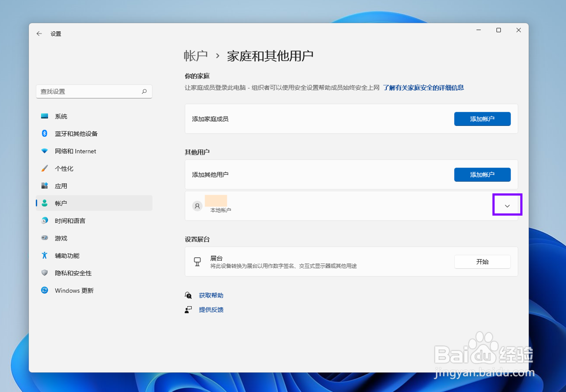Click the 辅助功能 accessibility icon
Viewport: 566px width, 392px height.
point(44,256)
